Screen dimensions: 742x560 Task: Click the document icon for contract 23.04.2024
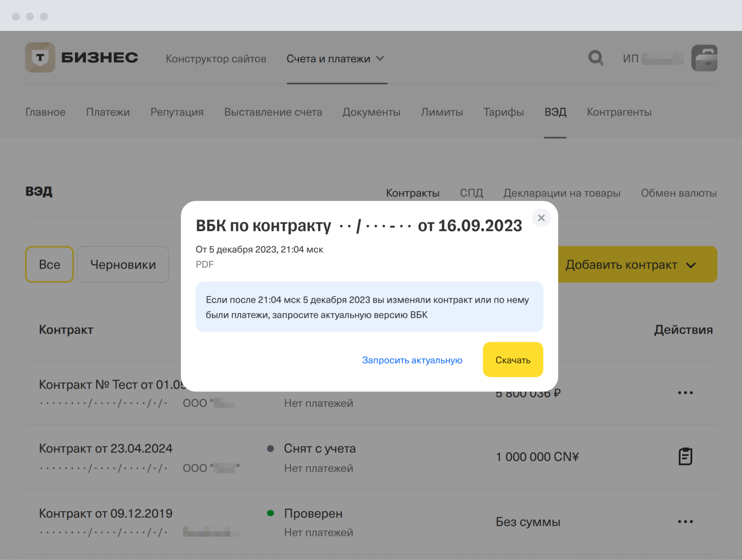coord(685,456)
